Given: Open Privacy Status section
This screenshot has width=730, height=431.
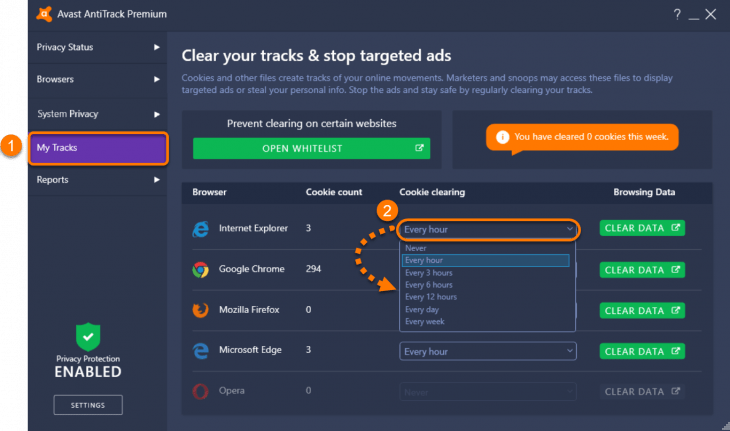Looking at the screenshot, I should click(98, 47).
